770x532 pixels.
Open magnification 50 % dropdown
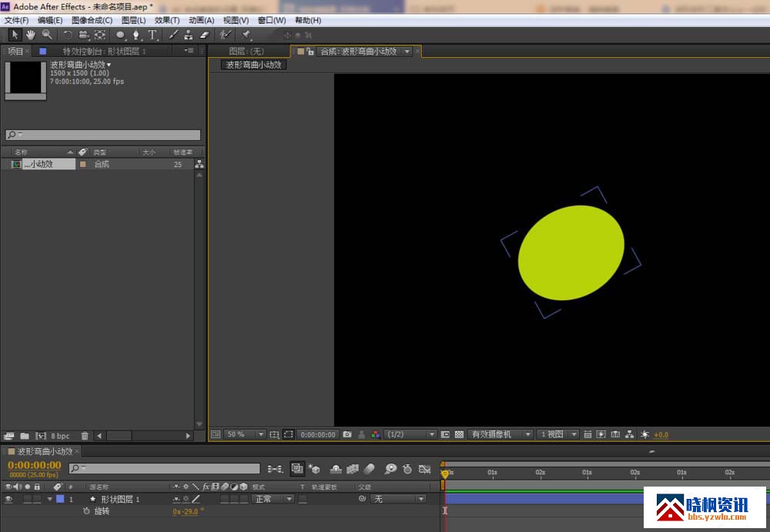[245, 434]
